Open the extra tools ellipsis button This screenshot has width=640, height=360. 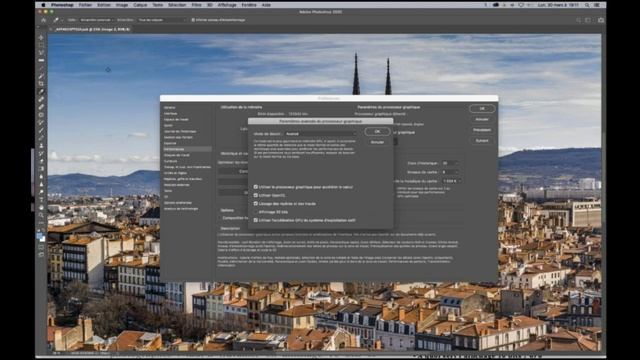41,223
